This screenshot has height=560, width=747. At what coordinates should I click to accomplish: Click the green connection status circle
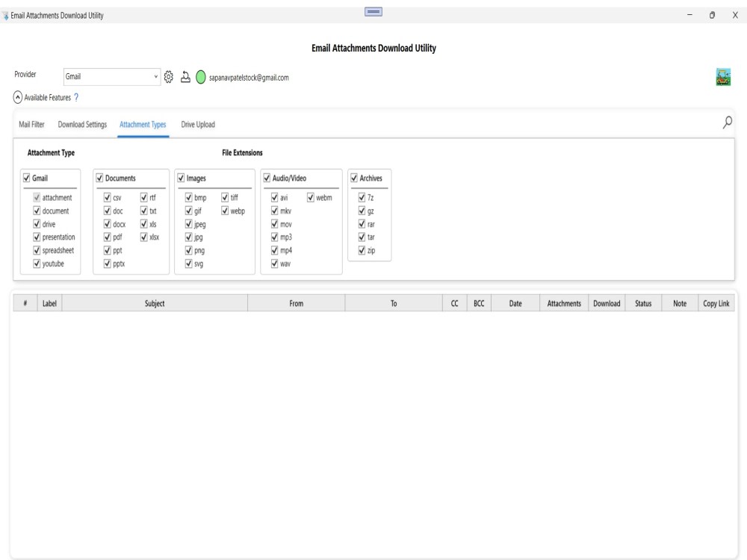[200, 77]
